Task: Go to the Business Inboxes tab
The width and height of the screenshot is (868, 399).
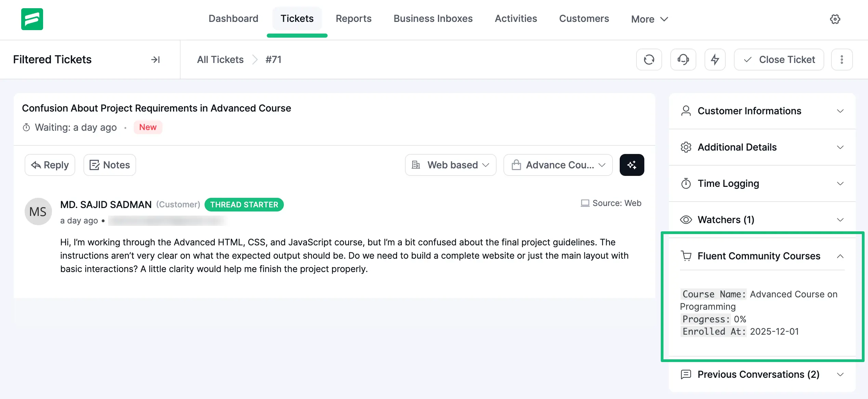Action: (433, 18)
